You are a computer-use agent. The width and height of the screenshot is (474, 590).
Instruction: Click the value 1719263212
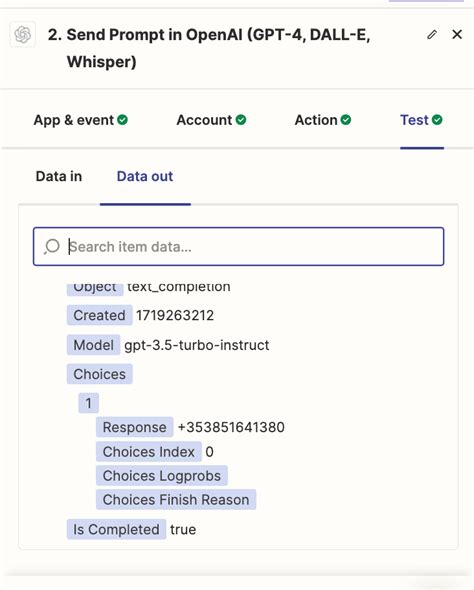coord(175,315)
